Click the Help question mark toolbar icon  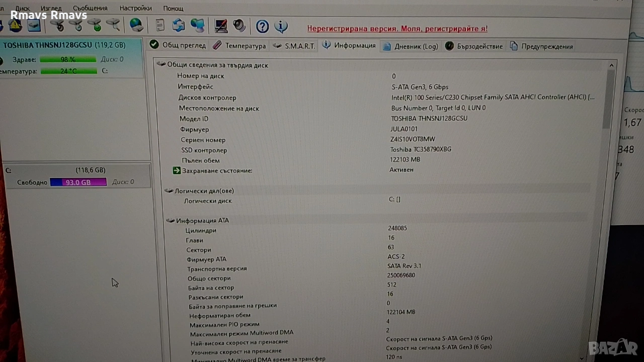262,26
